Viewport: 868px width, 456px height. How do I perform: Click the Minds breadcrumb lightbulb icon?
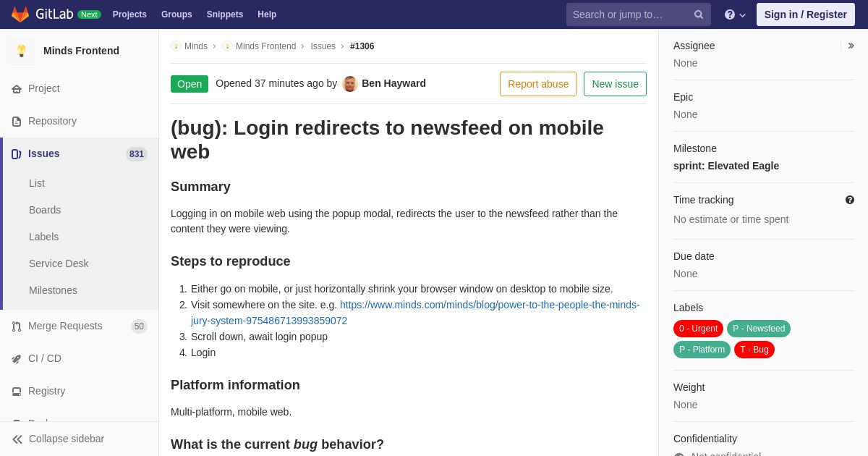click(176, 46)
